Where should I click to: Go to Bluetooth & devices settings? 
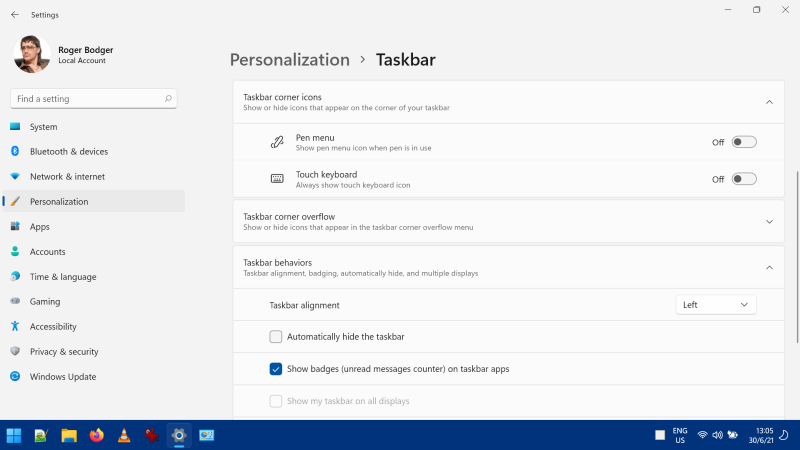click(x=68, y=152)
